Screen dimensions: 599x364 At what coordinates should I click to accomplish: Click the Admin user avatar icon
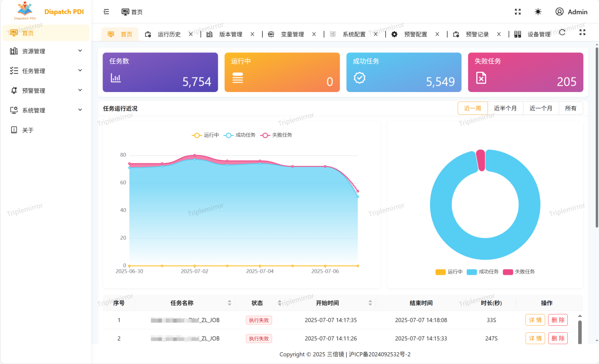559,12
